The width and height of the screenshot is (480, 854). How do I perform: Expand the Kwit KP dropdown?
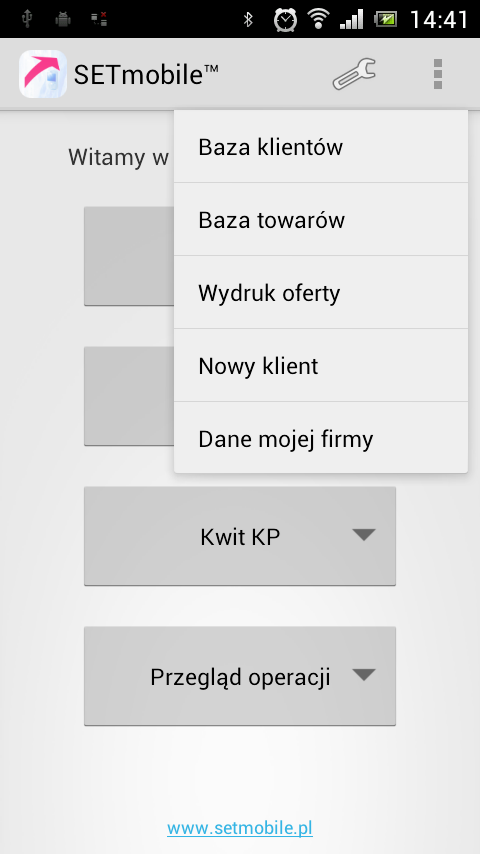(x=240, y=536)
